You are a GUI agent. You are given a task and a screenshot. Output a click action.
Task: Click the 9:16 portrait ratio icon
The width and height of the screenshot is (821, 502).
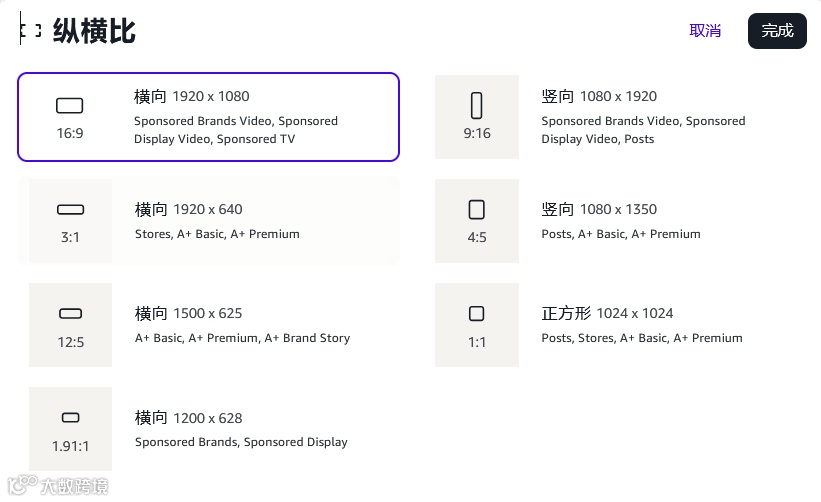point(477,105)
